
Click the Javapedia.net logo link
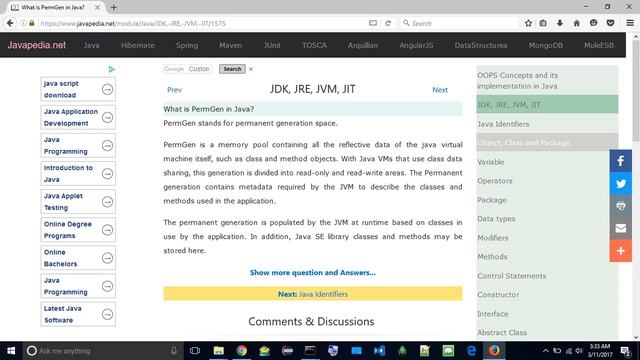[x=37, y=45]
